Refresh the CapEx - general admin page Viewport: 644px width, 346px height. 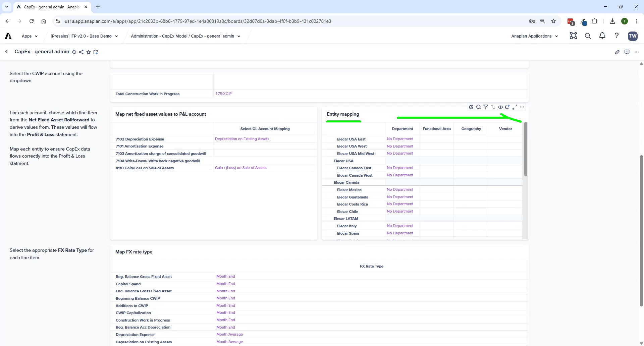[74, 52]
